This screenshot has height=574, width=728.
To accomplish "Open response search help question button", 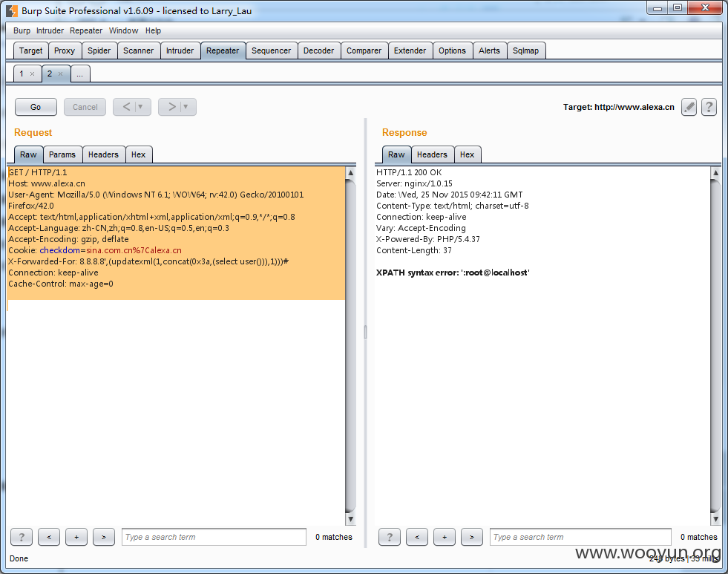I will (x=390, y=537).
